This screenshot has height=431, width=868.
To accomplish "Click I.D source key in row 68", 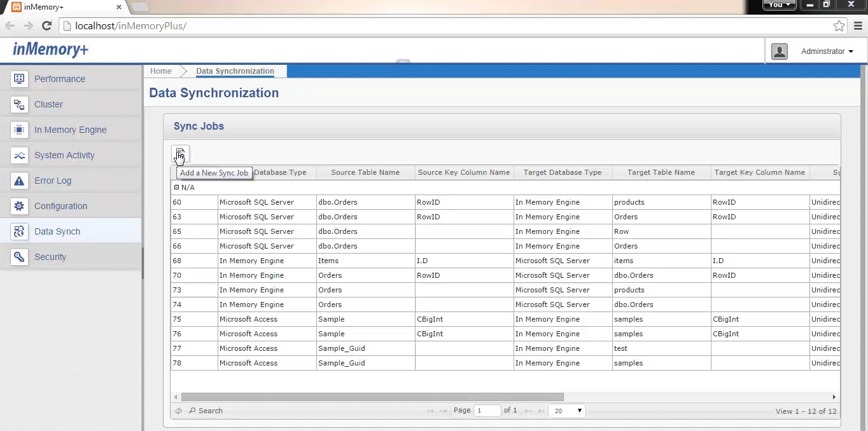I will tap(465, 261).
